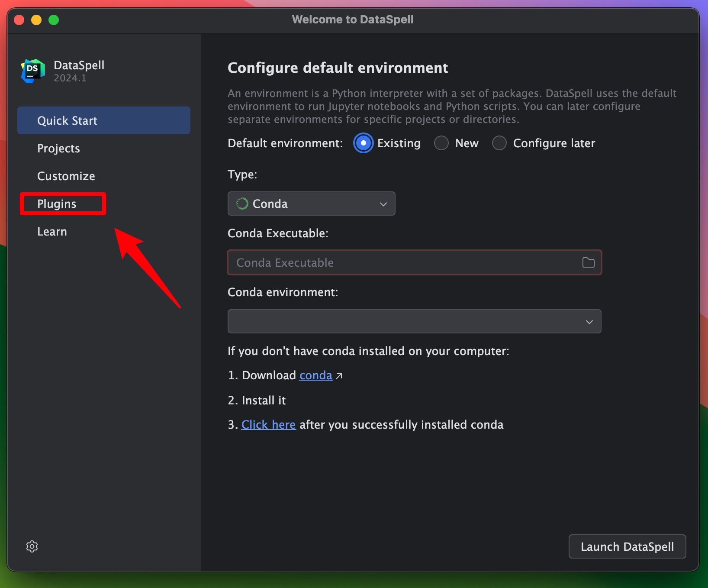Screen dimensions: 708x588
Task: Click the 'Conda environment:' label
Action: click(x=283, y=292)
